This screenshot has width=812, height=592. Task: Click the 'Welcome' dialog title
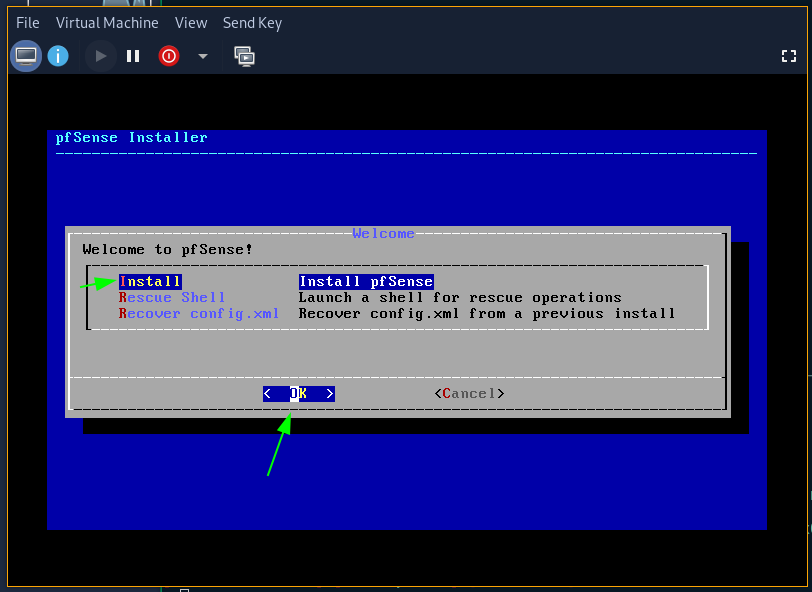click(x=383, y=234)
